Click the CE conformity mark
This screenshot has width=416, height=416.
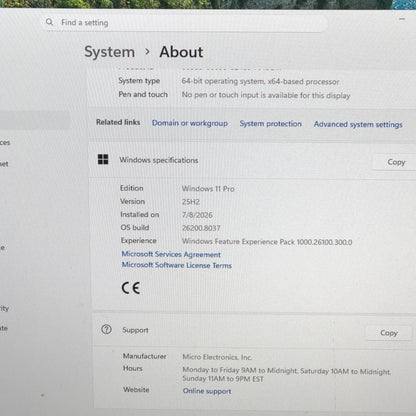tap(131, 288)
